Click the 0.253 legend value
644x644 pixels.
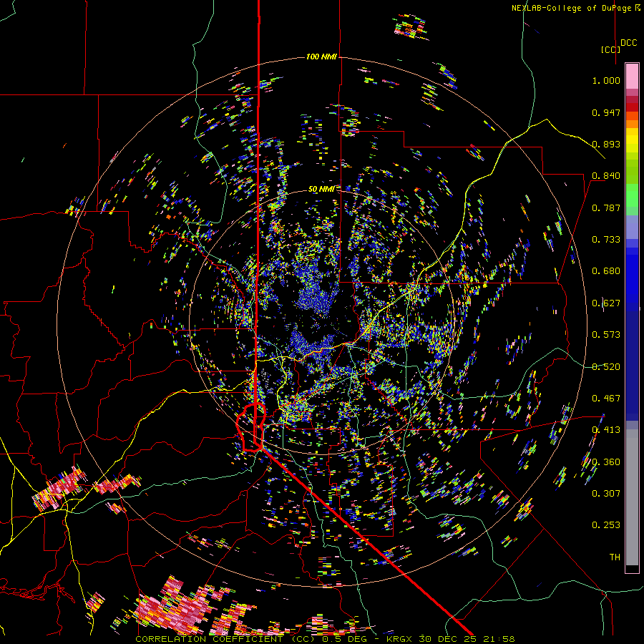(x=606, y=525)
